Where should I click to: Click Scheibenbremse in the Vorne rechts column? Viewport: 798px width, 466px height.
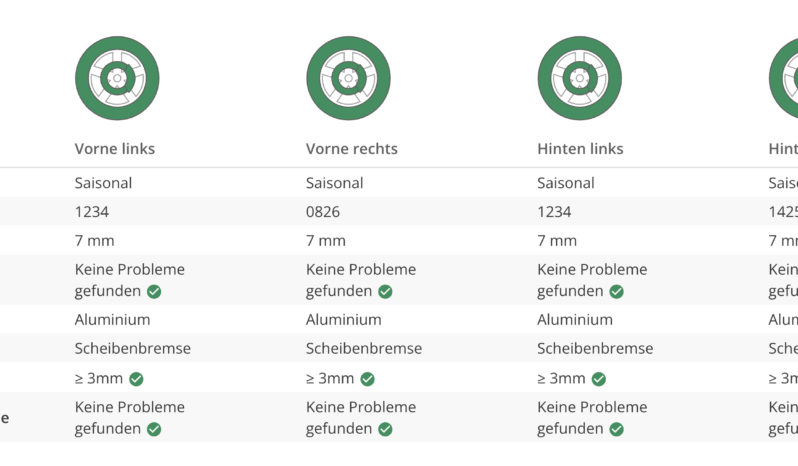364,348
